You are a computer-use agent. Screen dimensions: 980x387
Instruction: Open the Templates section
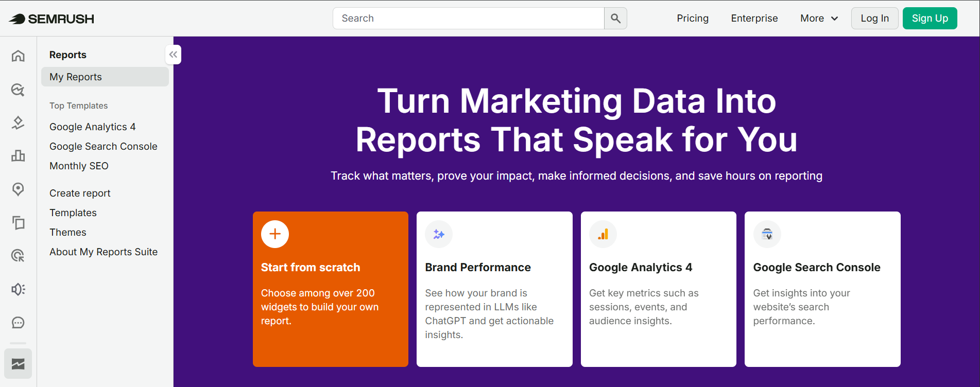click(73, 213)
